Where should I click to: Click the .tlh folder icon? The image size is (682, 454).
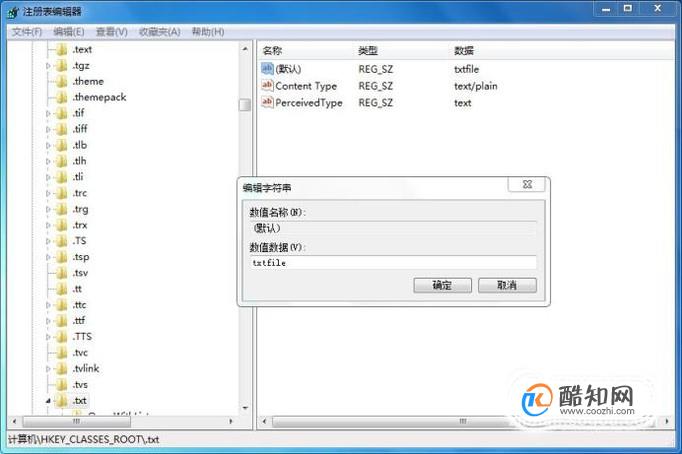pos(62,161)
